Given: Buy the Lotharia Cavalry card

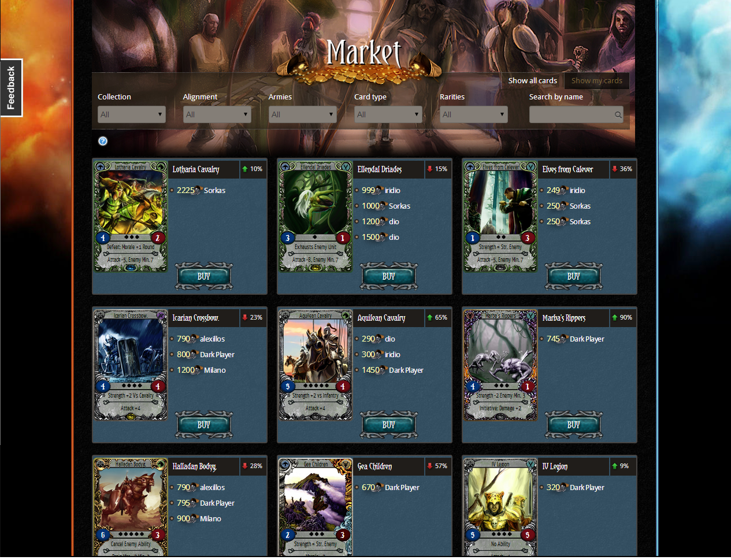Looking at the screenshot, I should pyautogui.click(x=204, y=276).
